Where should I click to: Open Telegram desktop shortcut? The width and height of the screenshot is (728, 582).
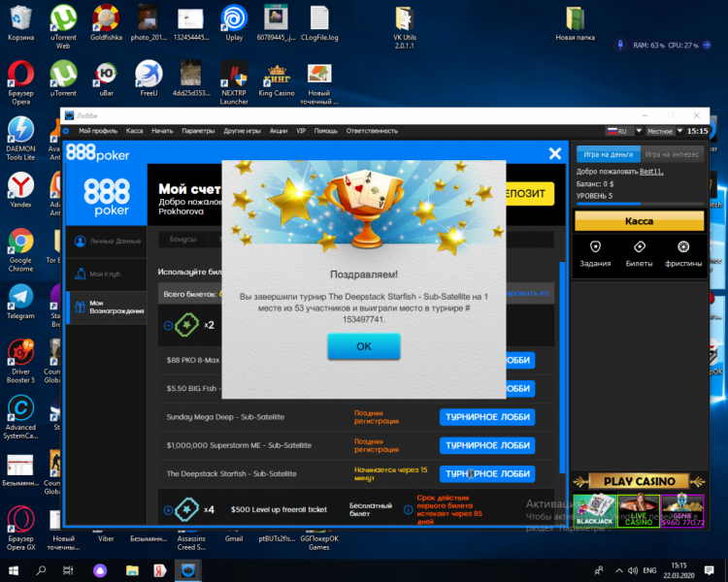(20, 301)
